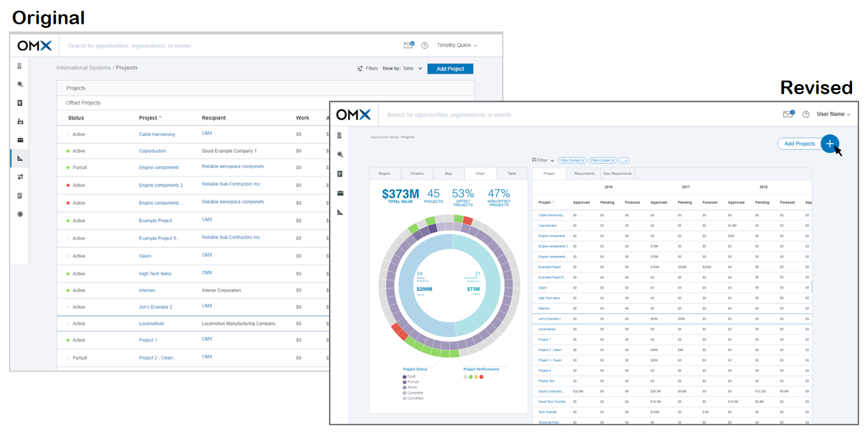Select the briefcase icon in the left sidebar
This screenshot has width=868, height=433.
(x=340, y=192)
